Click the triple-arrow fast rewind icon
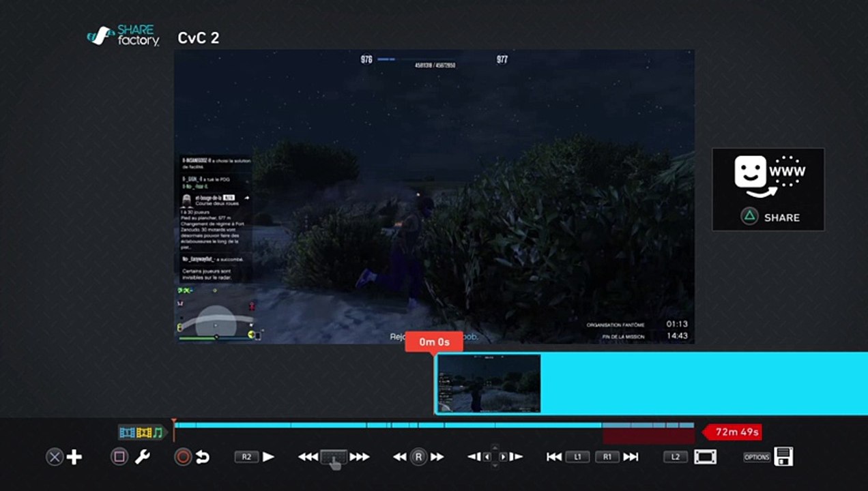Image resolution: width=868 pixels, height=491 pixels. (308, 457)
